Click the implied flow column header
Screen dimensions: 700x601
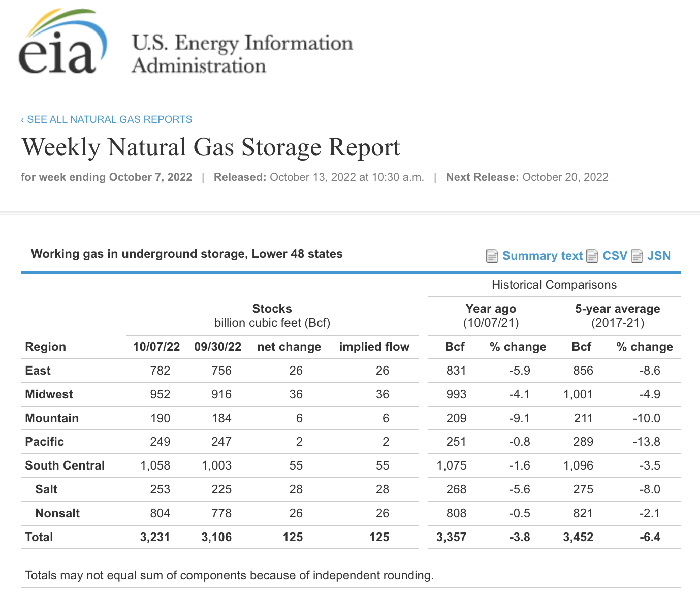(374, 347)
